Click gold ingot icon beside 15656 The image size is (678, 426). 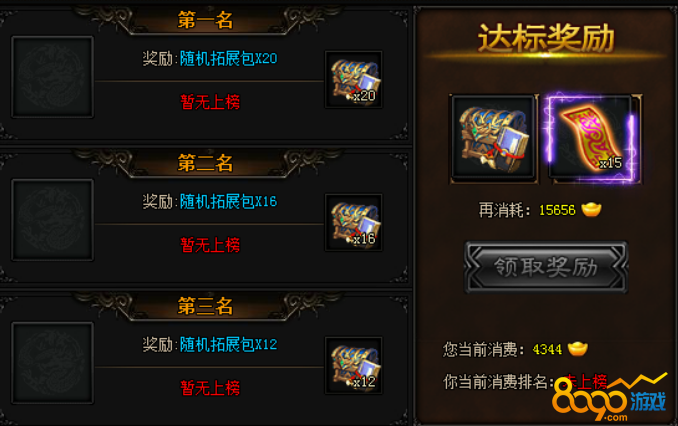click(x=591, y=210)
